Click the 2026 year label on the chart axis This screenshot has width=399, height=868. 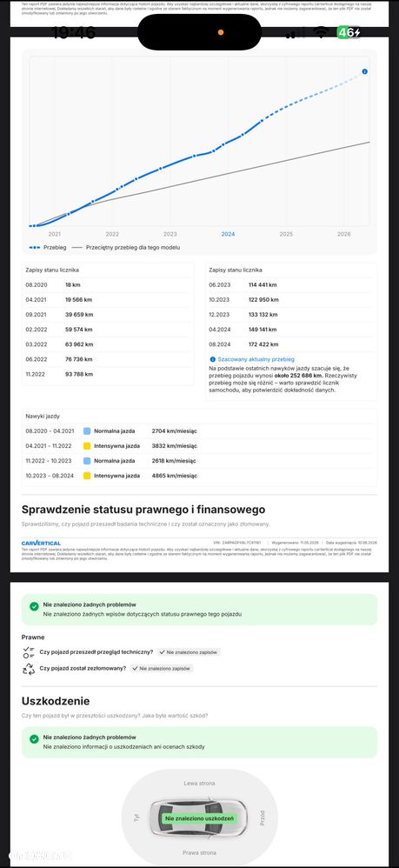pyautogui.click(x=344, y=234)
